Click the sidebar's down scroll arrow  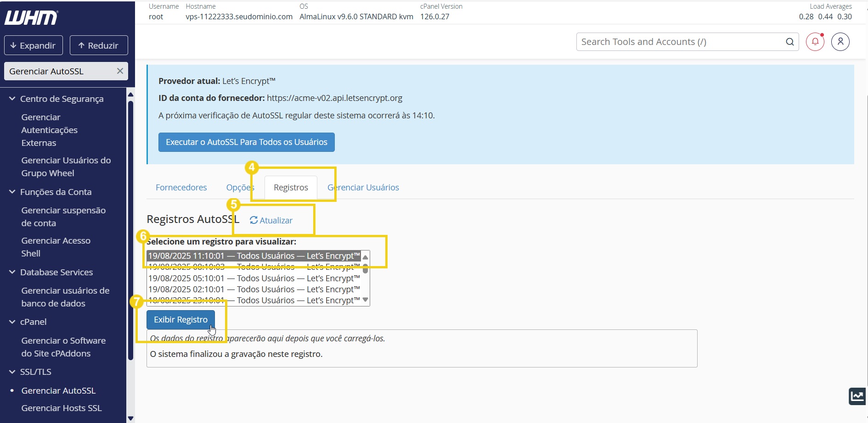[130, 418]
